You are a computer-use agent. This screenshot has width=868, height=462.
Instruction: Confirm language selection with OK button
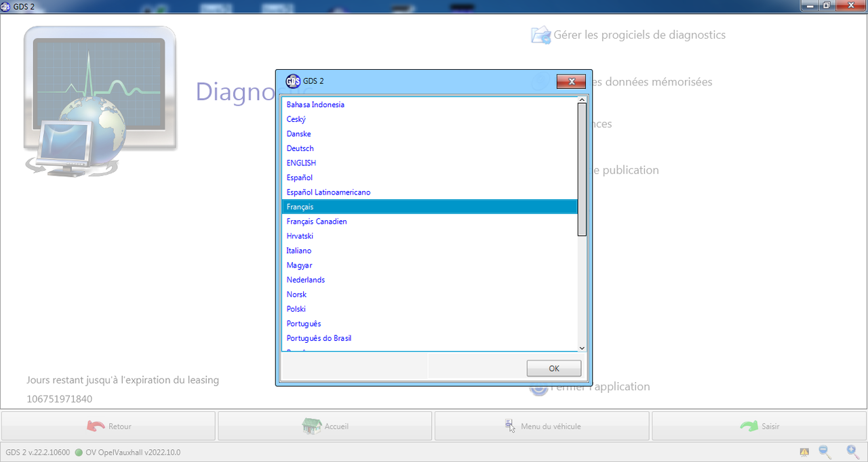554,369
